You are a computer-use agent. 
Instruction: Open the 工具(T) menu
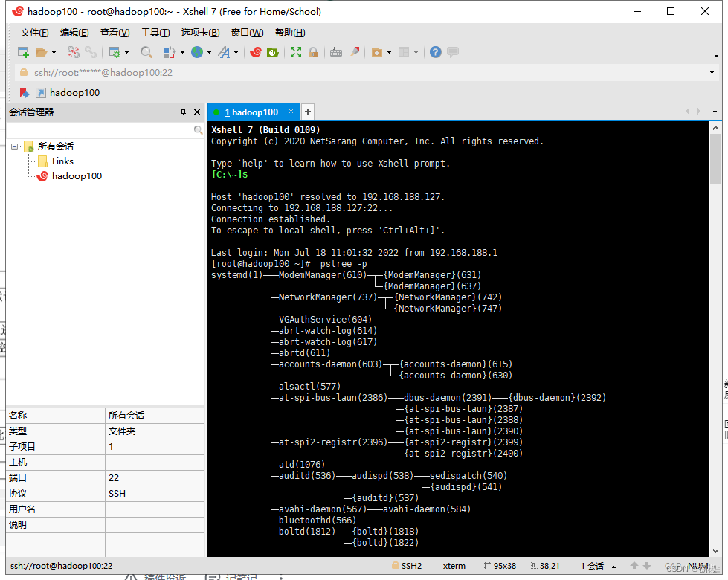click(x=155, y=33)
